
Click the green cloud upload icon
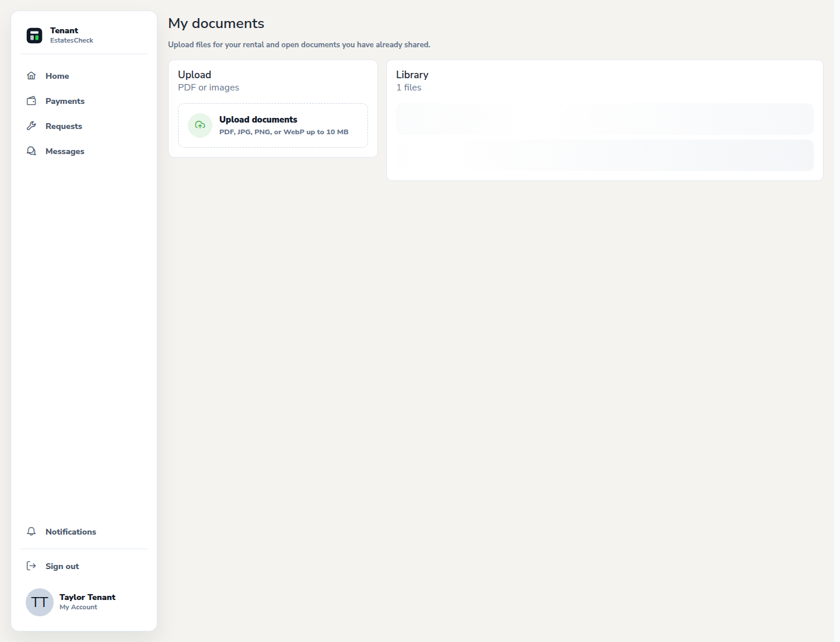[x=200, y=125]
